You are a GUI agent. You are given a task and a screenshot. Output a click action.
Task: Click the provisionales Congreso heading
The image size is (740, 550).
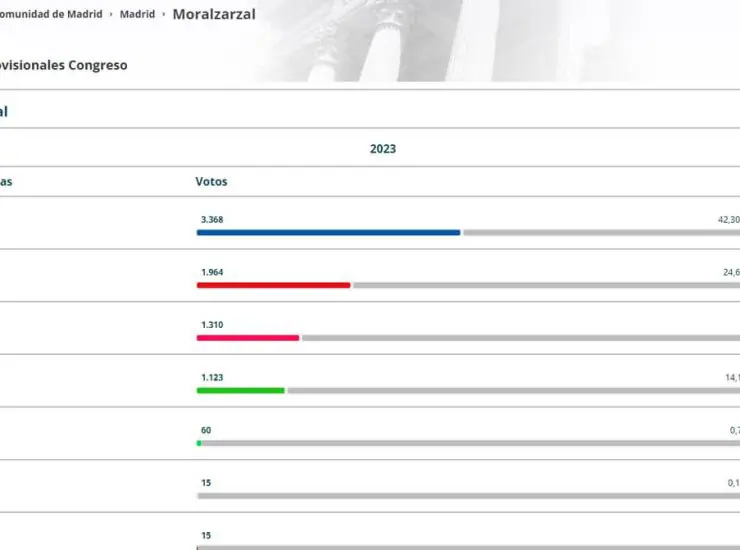pyautogui.click(x=64, y=65)
